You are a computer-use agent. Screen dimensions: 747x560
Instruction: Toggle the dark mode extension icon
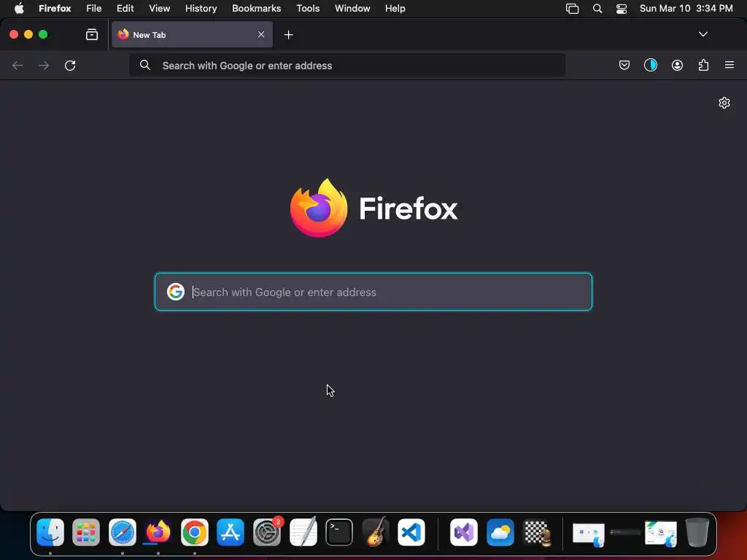[x=650, y=65]
